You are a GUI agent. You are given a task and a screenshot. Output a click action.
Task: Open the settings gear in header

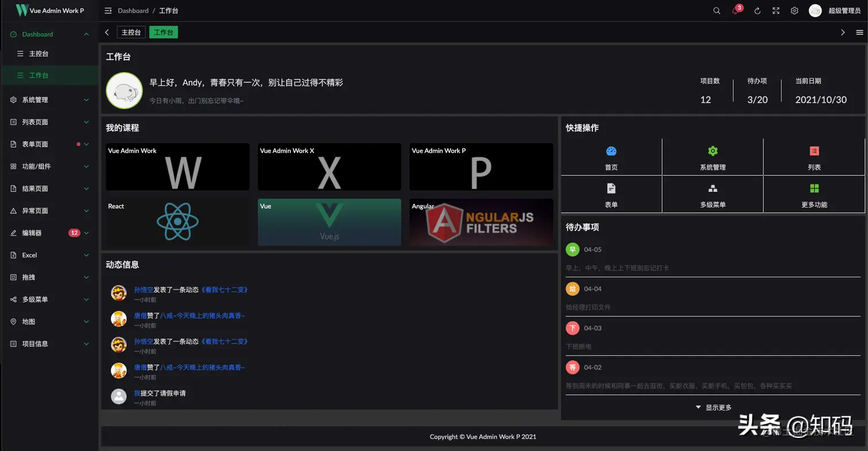[x=795, y=11]
